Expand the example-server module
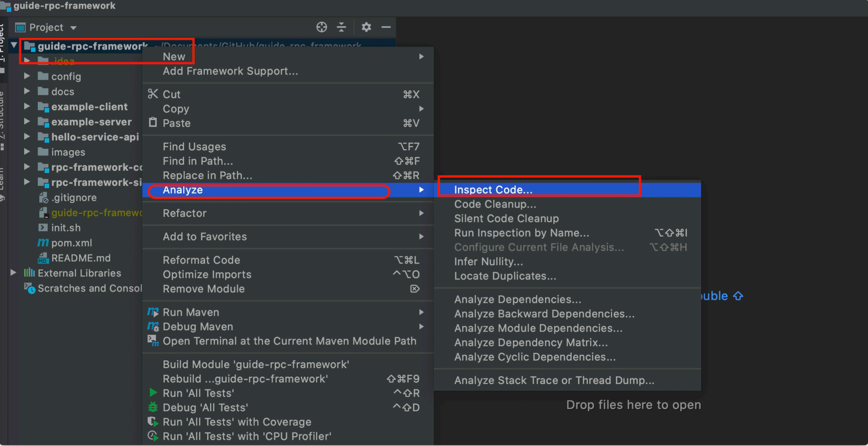This screenshot has width=868, height=446. click(27, 121)
